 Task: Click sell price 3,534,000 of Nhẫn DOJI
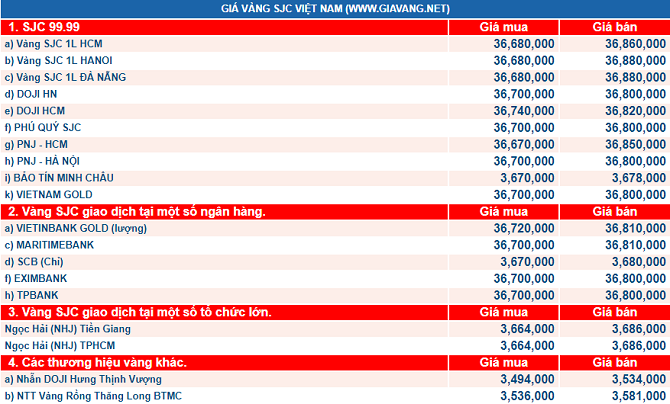(639, 379)
